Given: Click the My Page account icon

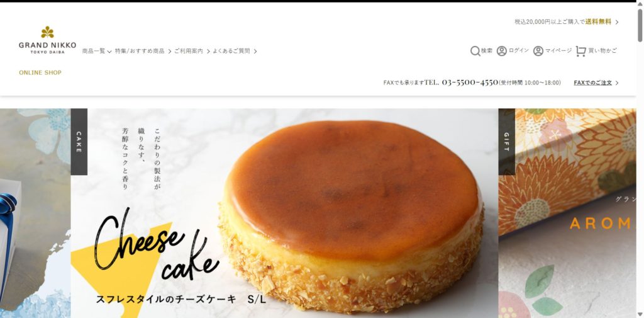Looking at the screenshot, I should pyautogui.click(x=538, y=51).
